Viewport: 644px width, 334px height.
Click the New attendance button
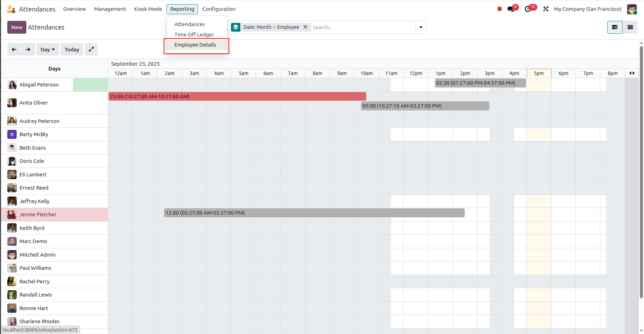coord(17,27)
